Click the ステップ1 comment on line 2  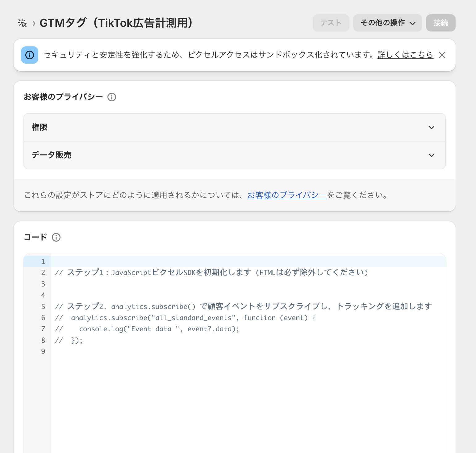point(211,273)
